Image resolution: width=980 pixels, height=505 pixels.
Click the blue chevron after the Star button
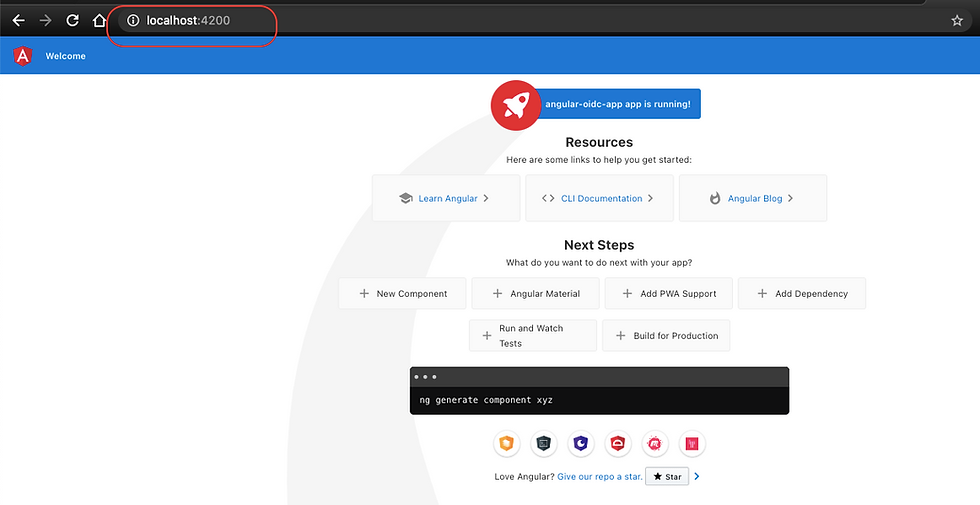click(697, 476)
